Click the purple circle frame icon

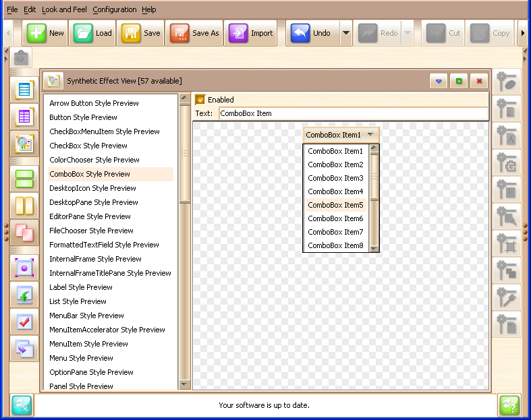point(24,268)
